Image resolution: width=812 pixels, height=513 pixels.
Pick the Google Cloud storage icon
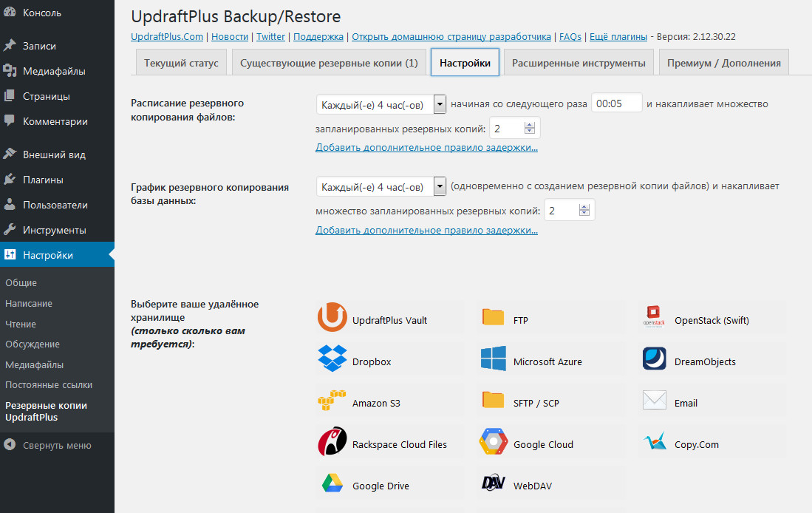pyautogui.click(x=494, y=443)
